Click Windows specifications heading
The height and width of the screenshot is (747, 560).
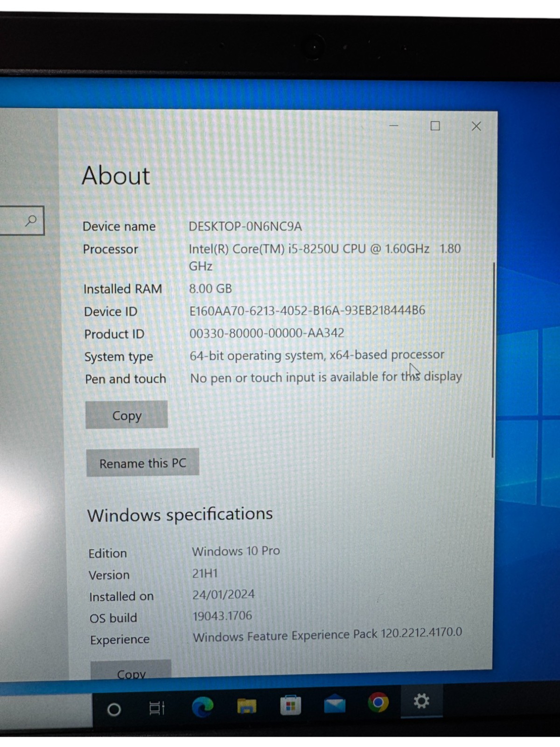pyautogui.click(x=180, y=515)
